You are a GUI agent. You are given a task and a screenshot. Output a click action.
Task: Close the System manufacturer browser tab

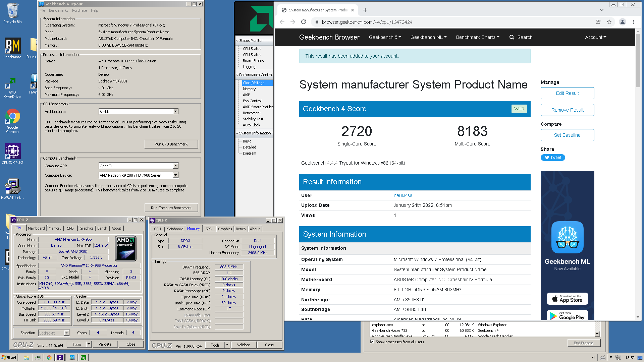pyautogui.click(x=353, y=10)
